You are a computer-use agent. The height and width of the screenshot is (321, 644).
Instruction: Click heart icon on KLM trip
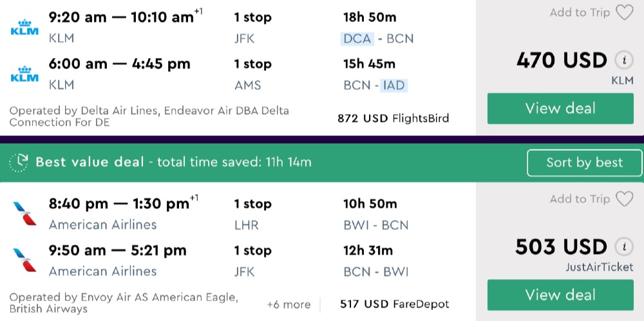coord(624,13)
